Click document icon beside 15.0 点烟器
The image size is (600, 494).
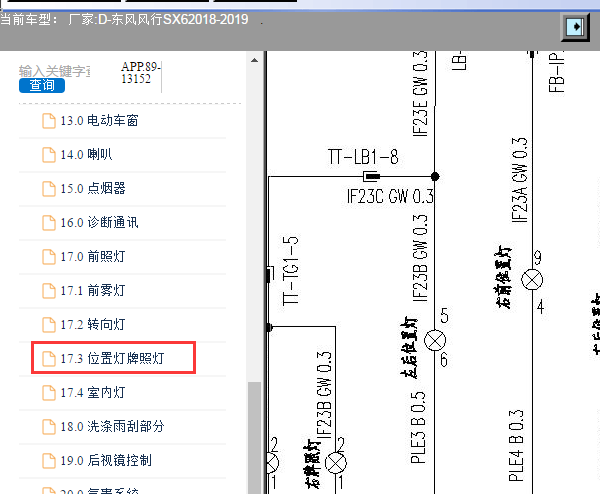49,189
